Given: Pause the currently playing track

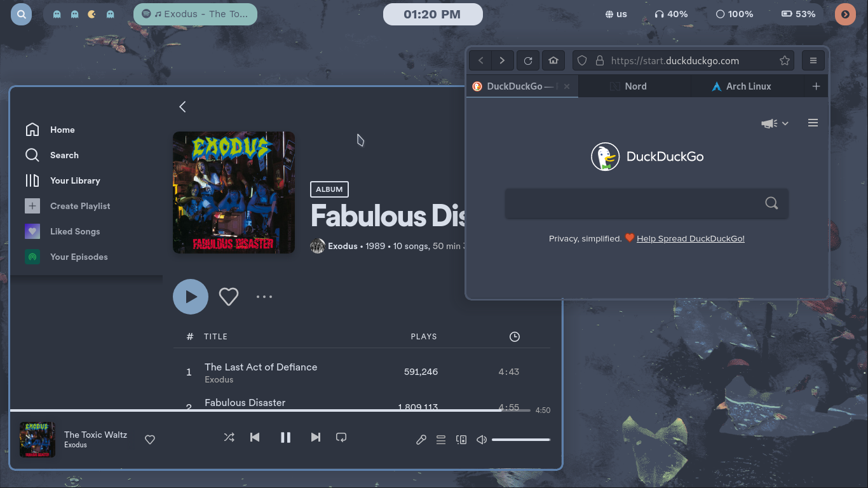Looking at the screenshot, I should point(285,437).
